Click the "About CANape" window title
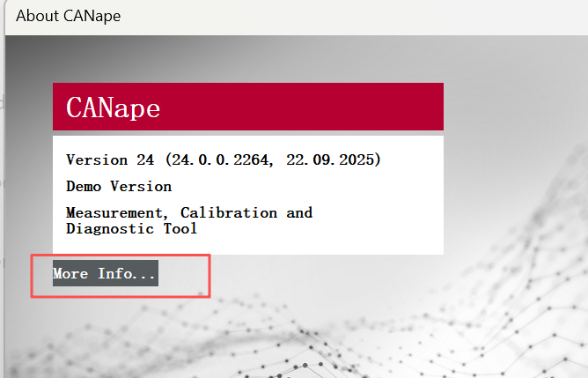588x378 pixels. point(69,16)
